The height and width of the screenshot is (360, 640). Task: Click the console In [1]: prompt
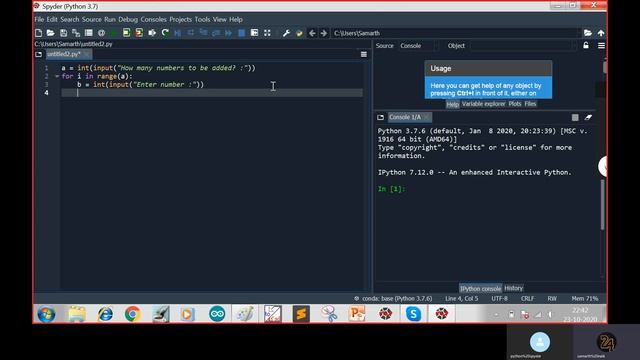pos(391,189)
